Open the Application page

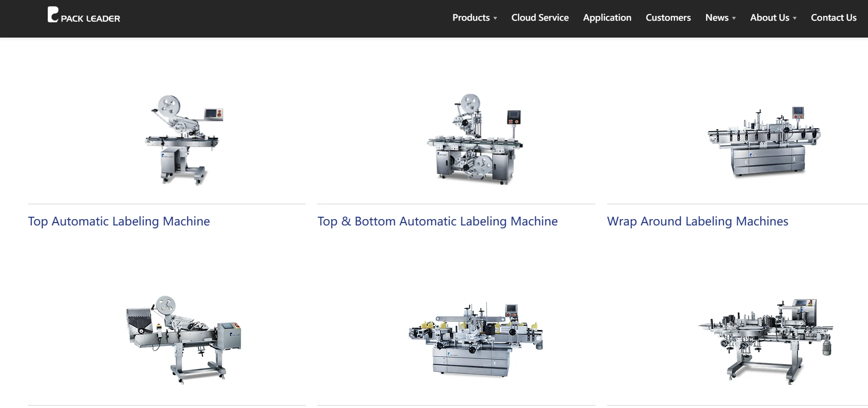pos(607,18)
